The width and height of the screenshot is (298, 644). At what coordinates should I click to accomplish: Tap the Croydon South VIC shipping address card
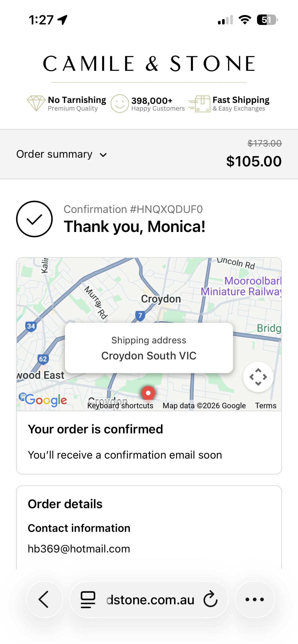pos(149,348)
